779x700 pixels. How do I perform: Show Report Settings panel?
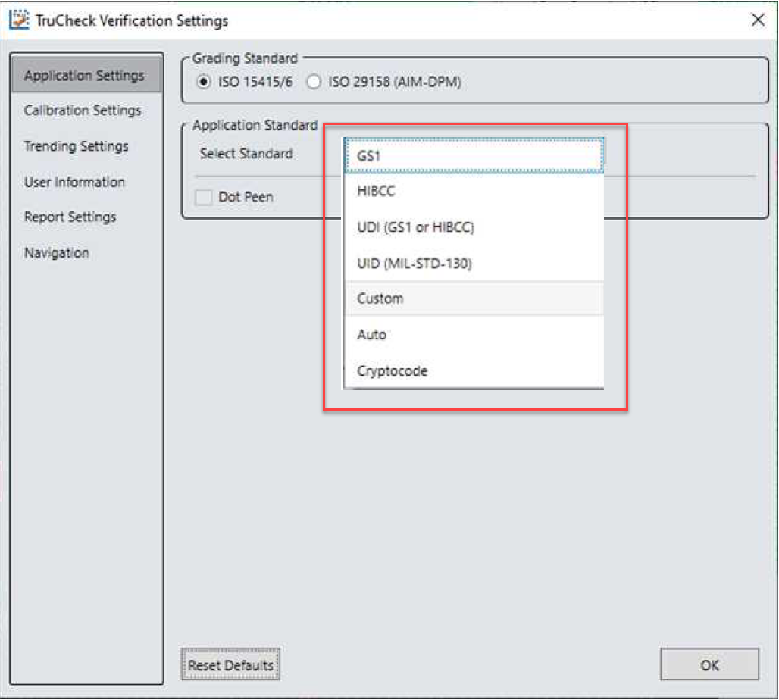tap(70, 217)
